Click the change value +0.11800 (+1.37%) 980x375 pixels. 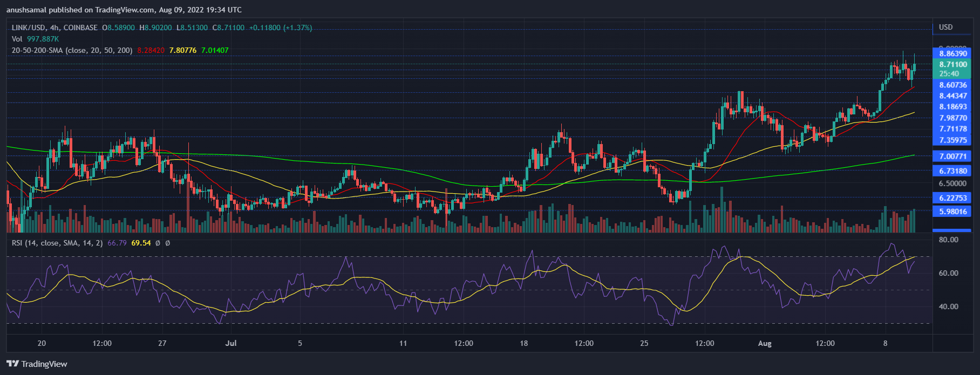pos(281,28)
